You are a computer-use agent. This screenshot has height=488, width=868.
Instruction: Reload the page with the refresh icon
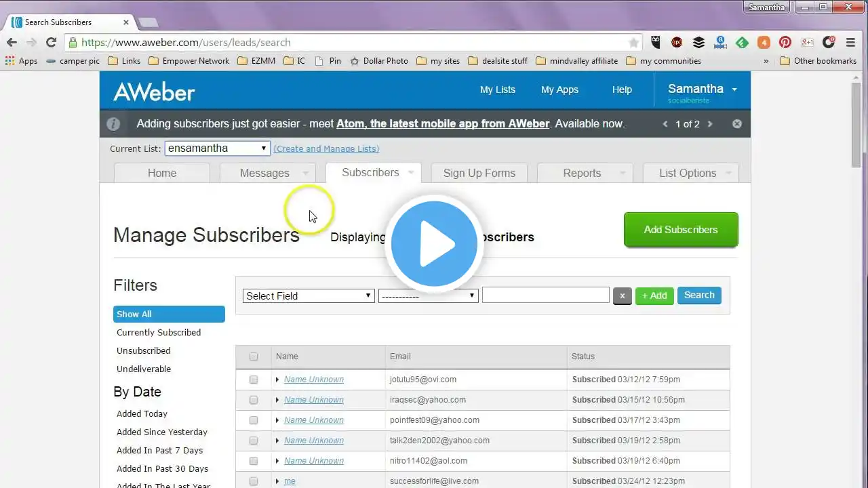coord(51,42)
